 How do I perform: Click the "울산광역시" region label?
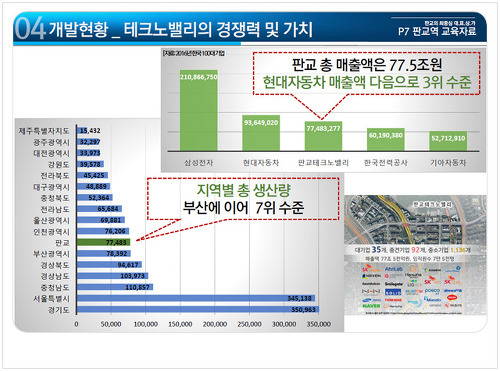[x=51, y=220]
